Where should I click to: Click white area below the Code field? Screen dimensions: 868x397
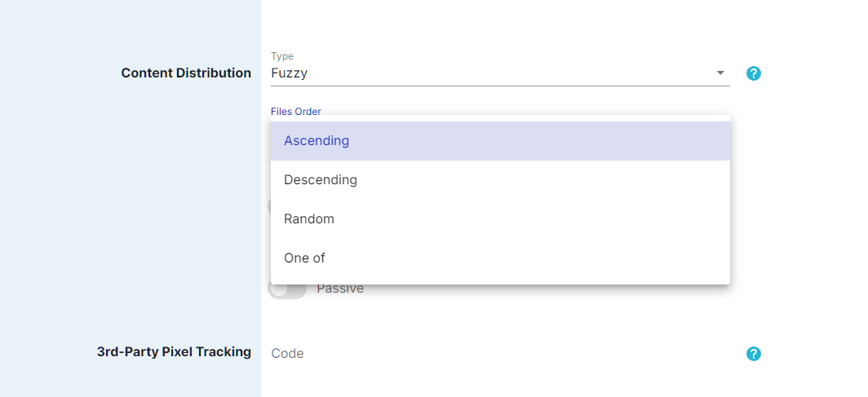coord(500,384)
